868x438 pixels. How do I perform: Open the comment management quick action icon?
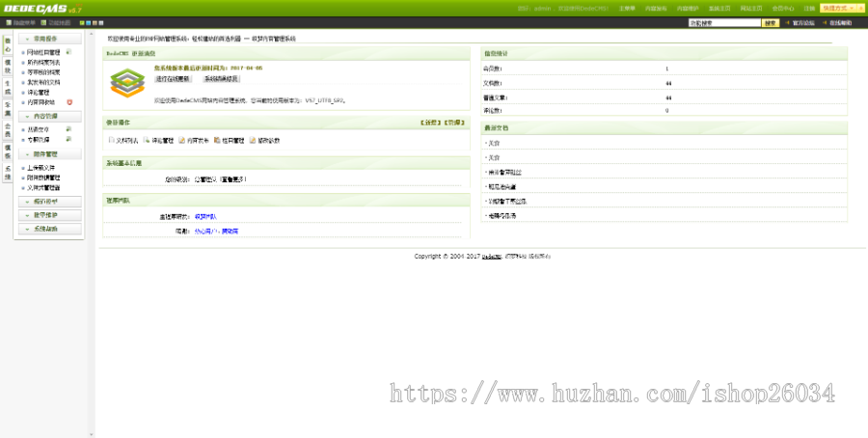click(147, 140)
